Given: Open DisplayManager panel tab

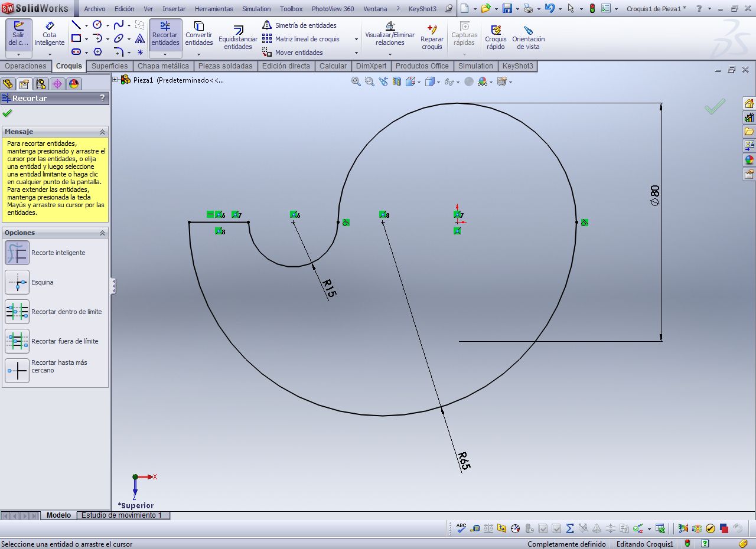Looking at the screenshot, I should click(x=73, y=84).
